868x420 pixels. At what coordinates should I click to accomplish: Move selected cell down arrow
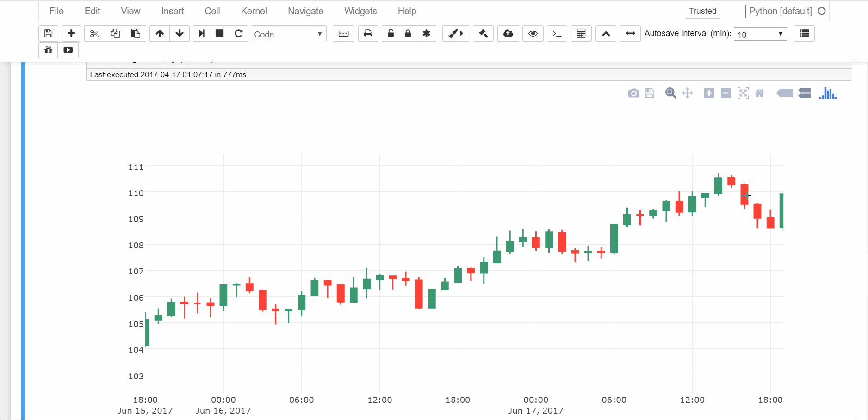point(180,33)
